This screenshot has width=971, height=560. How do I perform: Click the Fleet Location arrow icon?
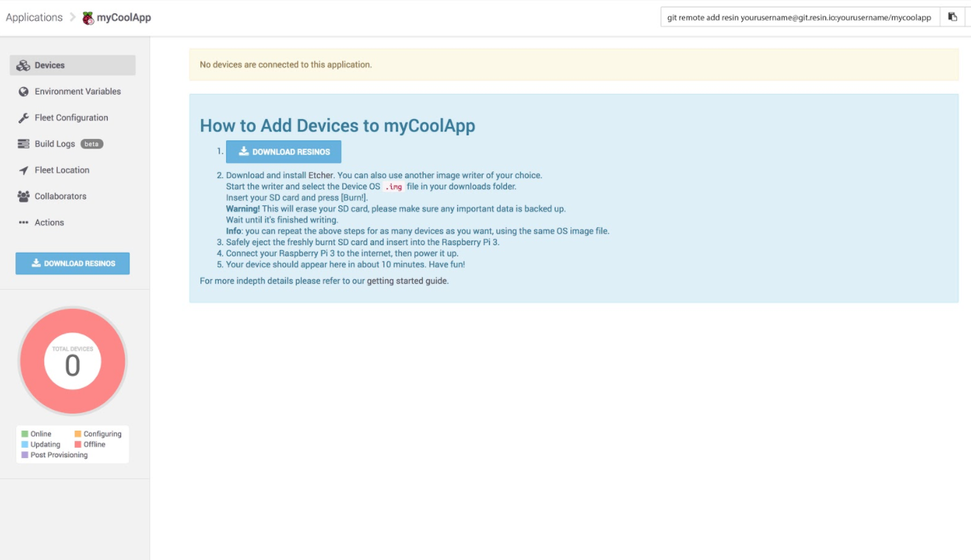point(23,171)
